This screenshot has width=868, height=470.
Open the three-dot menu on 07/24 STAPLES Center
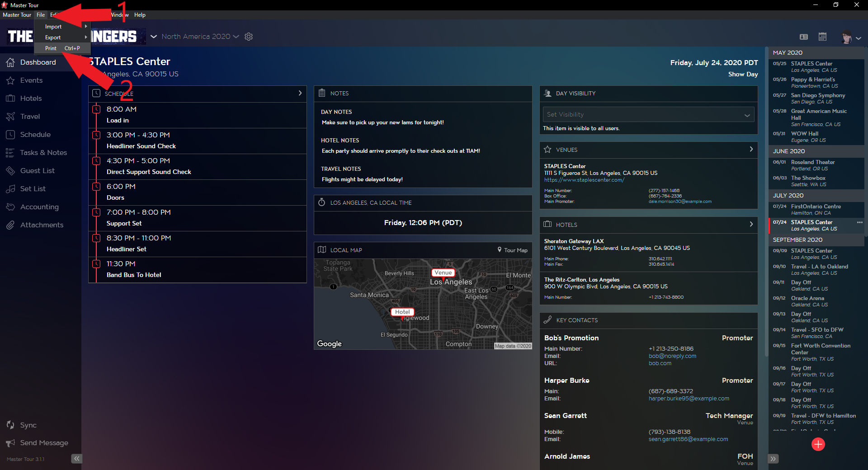coord(859,222)
